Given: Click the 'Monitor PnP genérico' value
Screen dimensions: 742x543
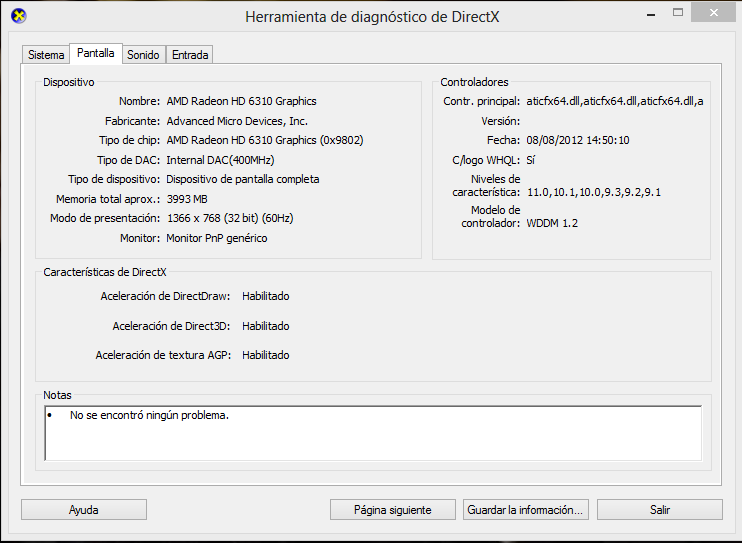Looking at the screenshot, I should (217, 238).
